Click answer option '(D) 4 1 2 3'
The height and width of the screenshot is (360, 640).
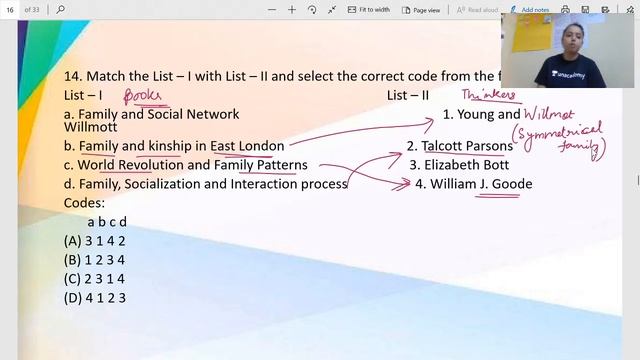coord(95,298)
